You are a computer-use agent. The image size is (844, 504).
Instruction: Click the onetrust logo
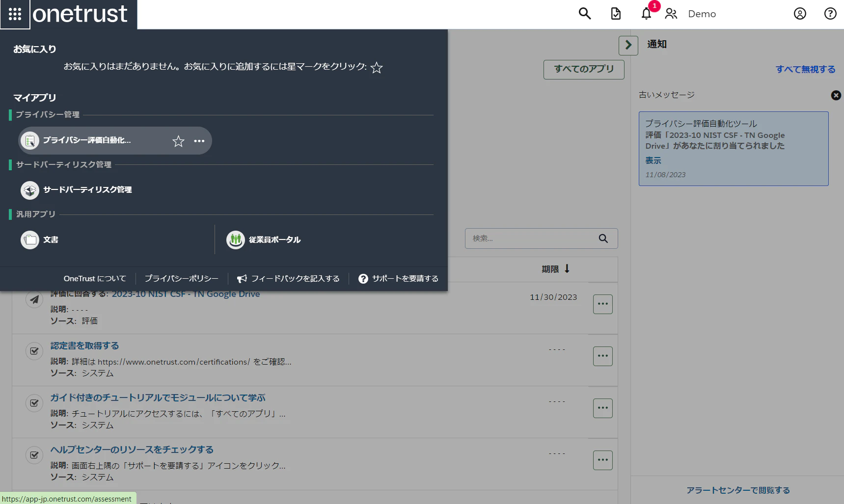[80, 14]
